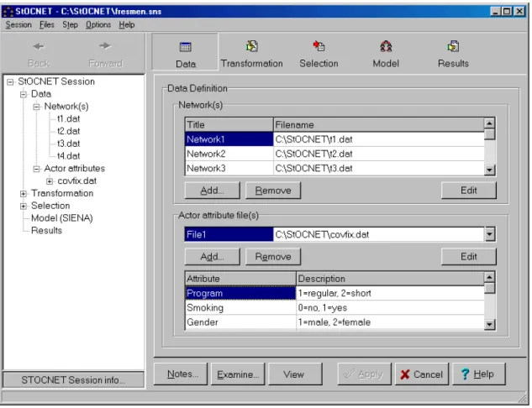This screenshot has height=408, width=532.
Task: Click the Back arrow icon
Action: (39, 46)
